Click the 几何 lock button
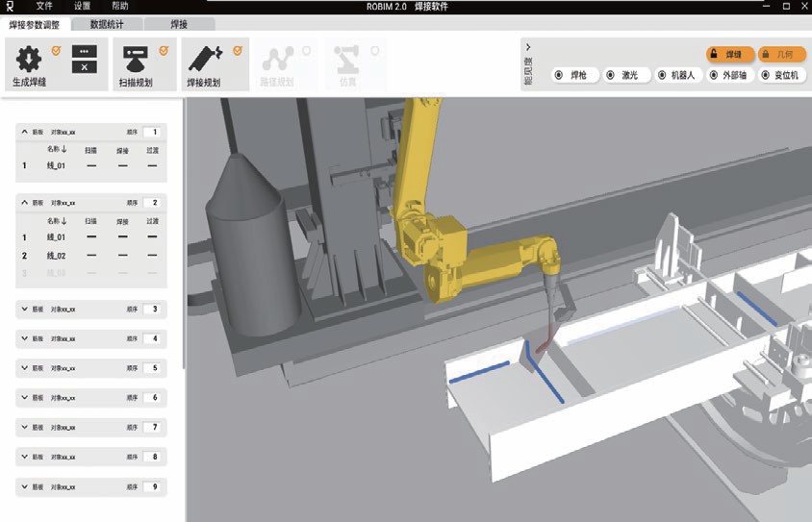 click(781, 55)
